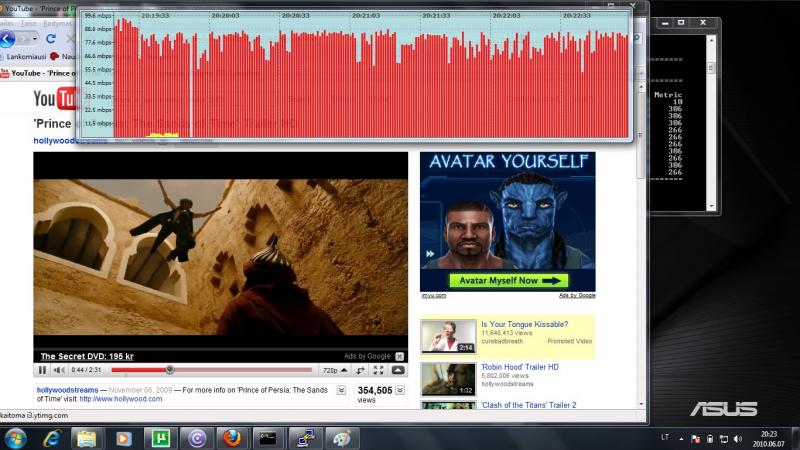800x450 pixels.
Task: Click the up-arrow pop-out button in player
Action: point(398,370)
